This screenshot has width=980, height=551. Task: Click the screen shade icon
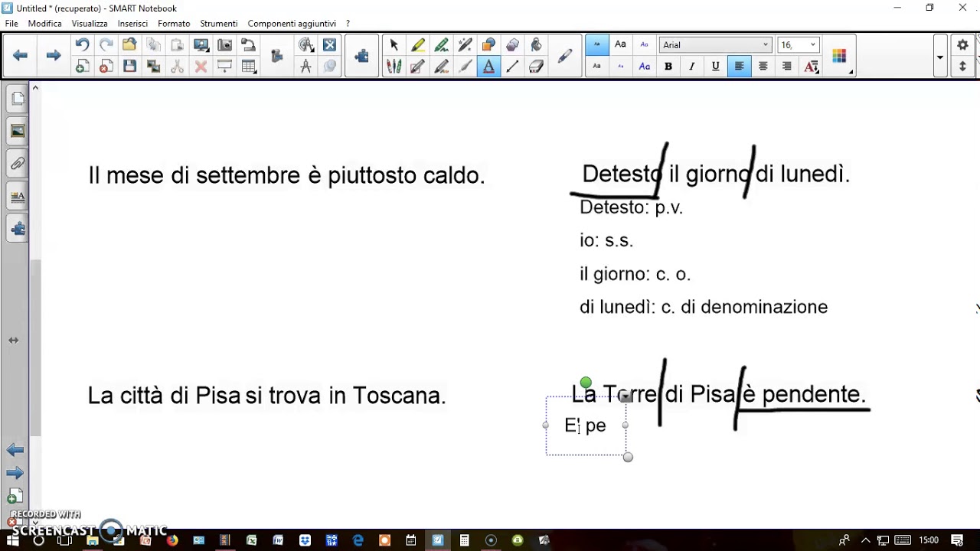tap(224, 67)
